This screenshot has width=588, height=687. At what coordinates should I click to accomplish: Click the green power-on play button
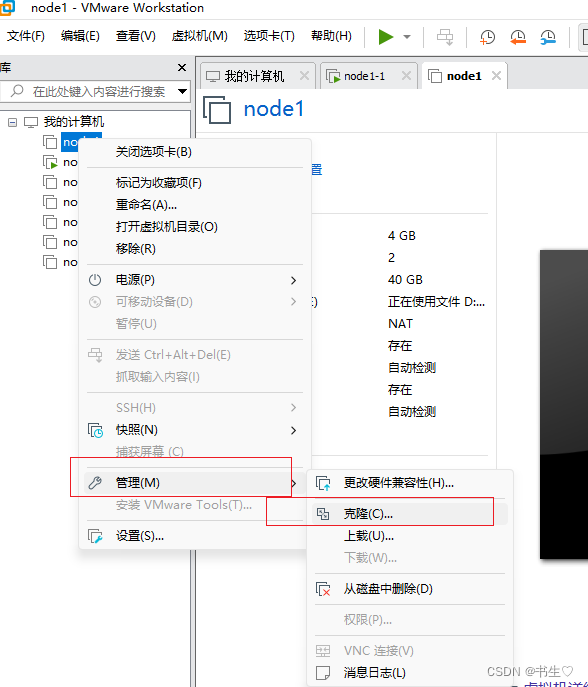click(x=386, y=37)
